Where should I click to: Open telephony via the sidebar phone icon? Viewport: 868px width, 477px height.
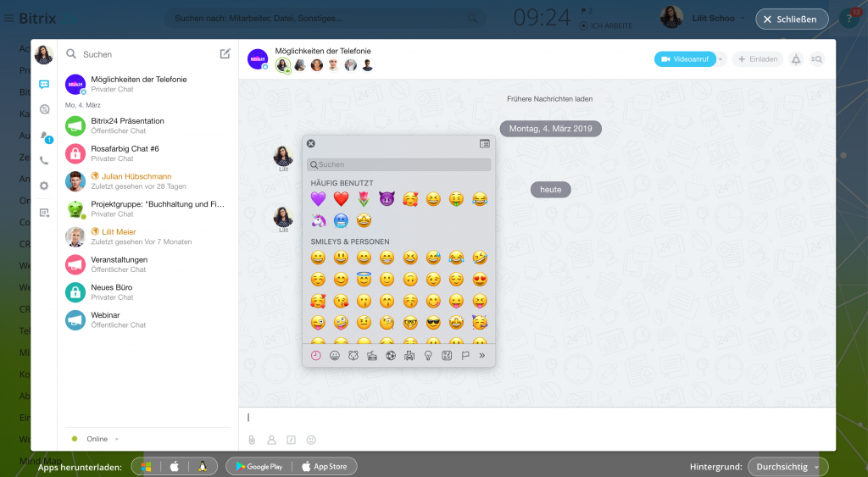[44, 160]
